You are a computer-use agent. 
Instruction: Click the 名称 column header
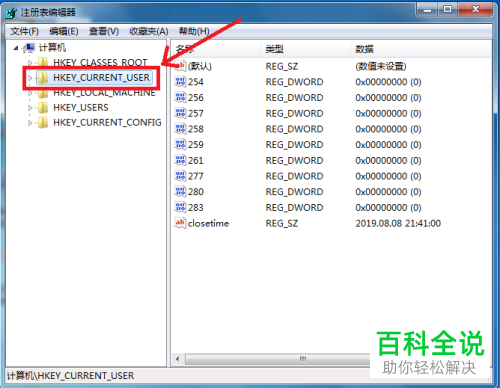tap(216, 49)
